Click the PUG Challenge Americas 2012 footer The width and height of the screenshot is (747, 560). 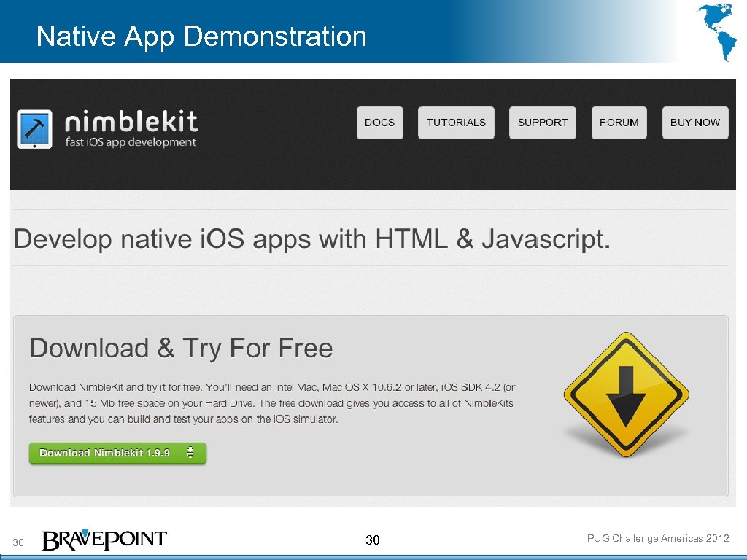[658, 538]
